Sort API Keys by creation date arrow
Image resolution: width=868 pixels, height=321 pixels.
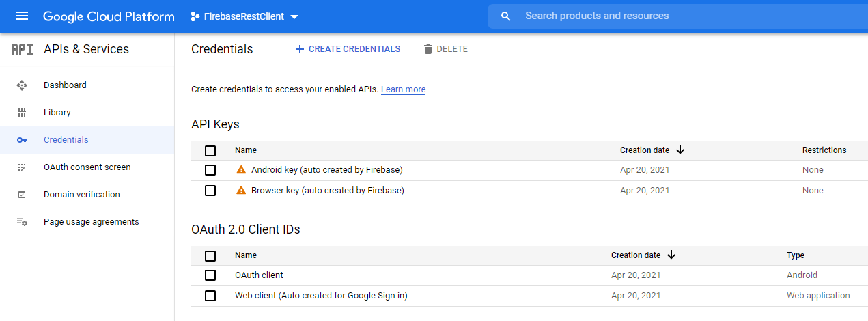680,150
